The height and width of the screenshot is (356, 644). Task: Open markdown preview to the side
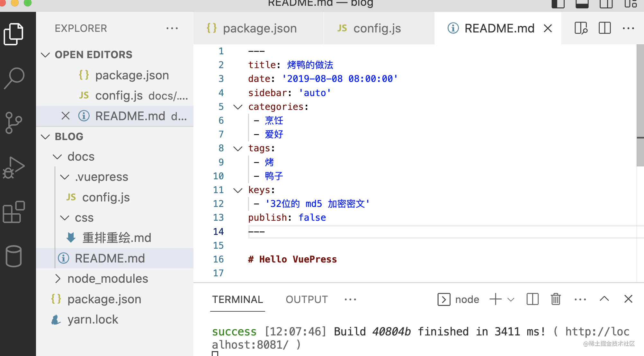581,28
